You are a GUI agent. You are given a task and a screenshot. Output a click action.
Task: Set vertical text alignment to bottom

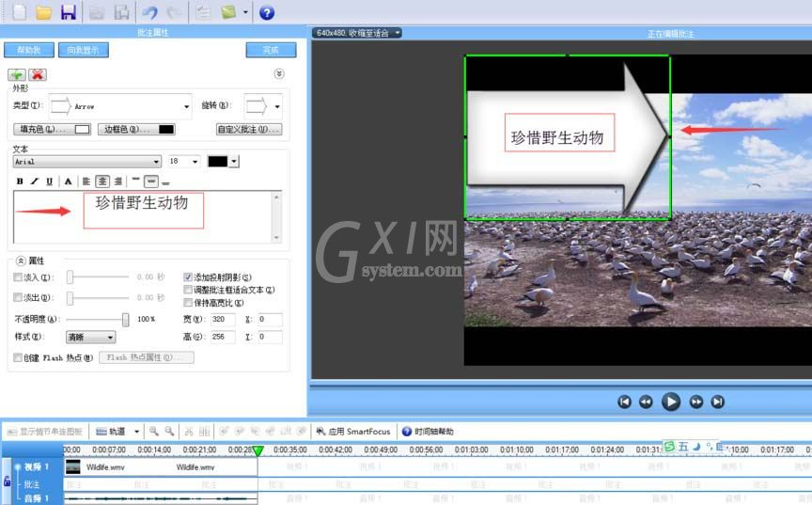tap(165, 182)
